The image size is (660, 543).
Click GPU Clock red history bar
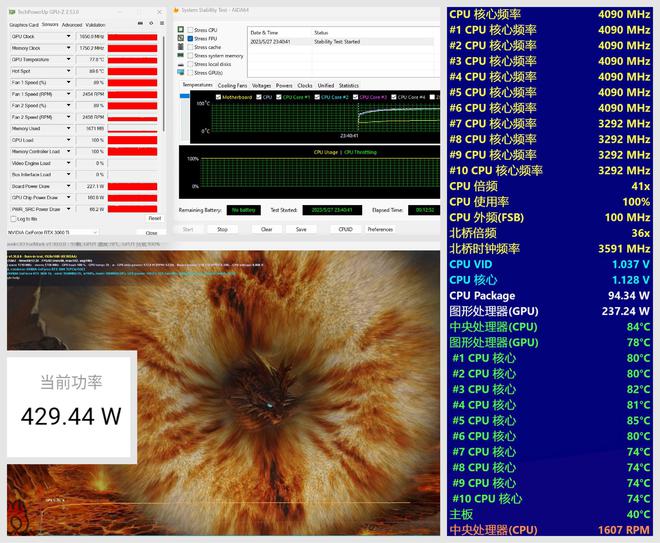pos(133,37)
